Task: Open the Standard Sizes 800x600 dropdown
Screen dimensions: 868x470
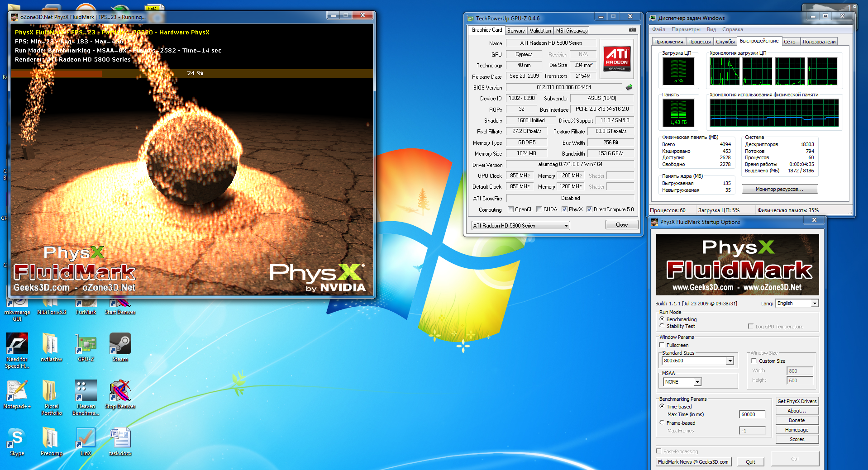Action: click(697, 361)
